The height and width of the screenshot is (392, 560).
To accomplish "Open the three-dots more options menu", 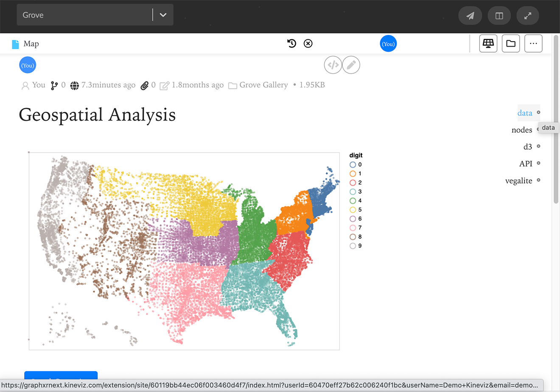I will 533,43.
